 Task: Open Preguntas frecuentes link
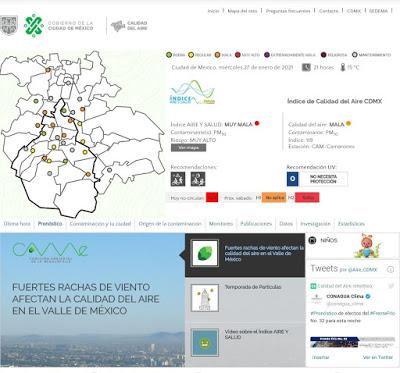(288, 11)
